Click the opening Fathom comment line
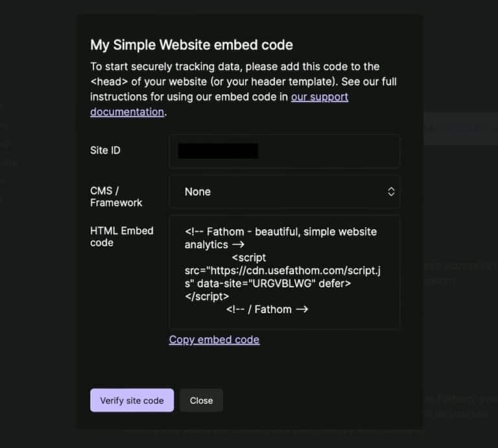Image resolution: width=498 pixels, height=448 pixels. [280, 231]
